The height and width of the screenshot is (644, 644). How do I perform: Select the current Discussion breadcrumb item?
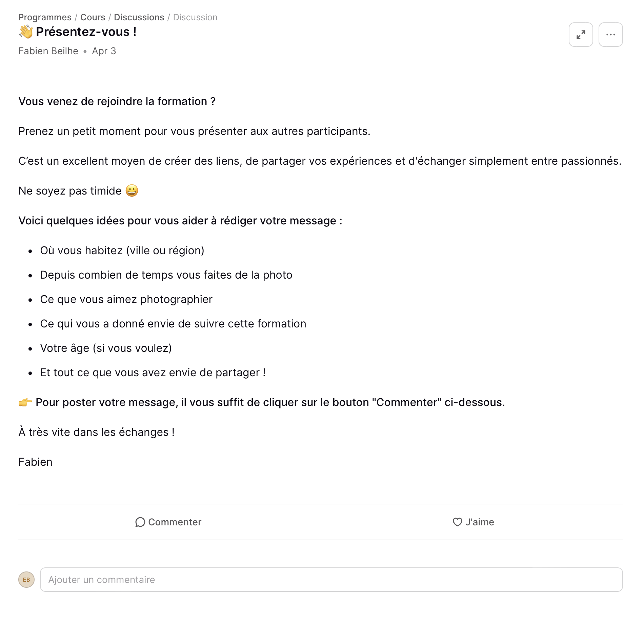pyautogui.click(x=195, y=17)
